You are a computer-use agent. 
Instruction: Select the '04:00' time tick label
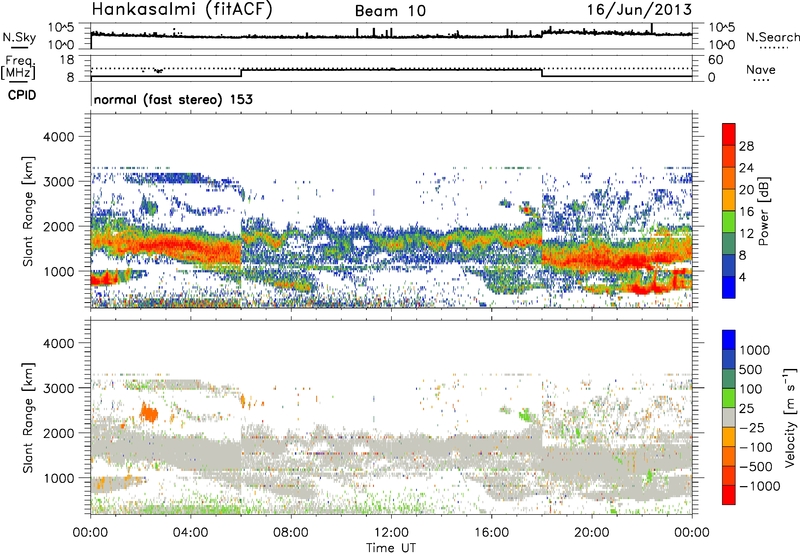[x=190, y=533]
